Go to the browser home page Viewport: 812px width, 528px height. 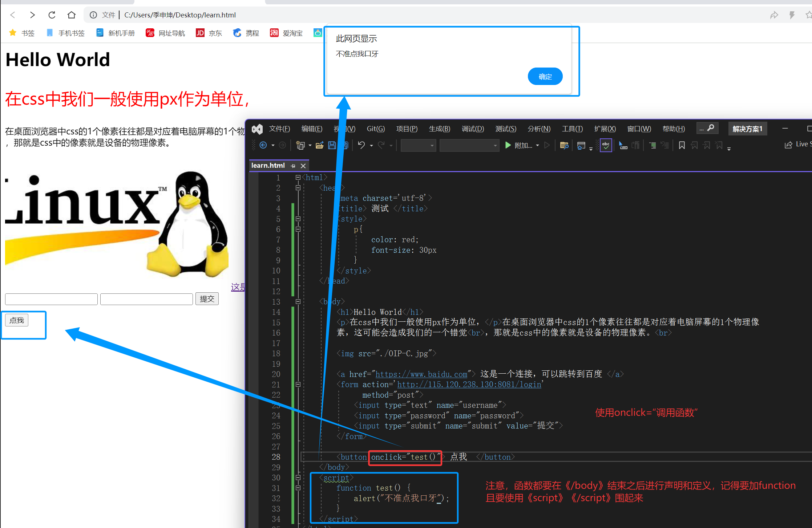tap(72, 15)
